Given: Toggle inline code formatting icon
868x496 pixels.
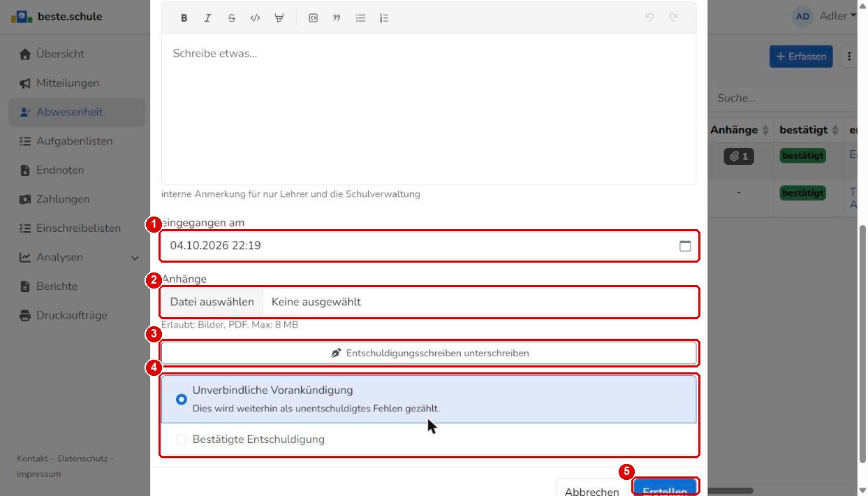Looking at the screenshot, I should click(255, 18).
